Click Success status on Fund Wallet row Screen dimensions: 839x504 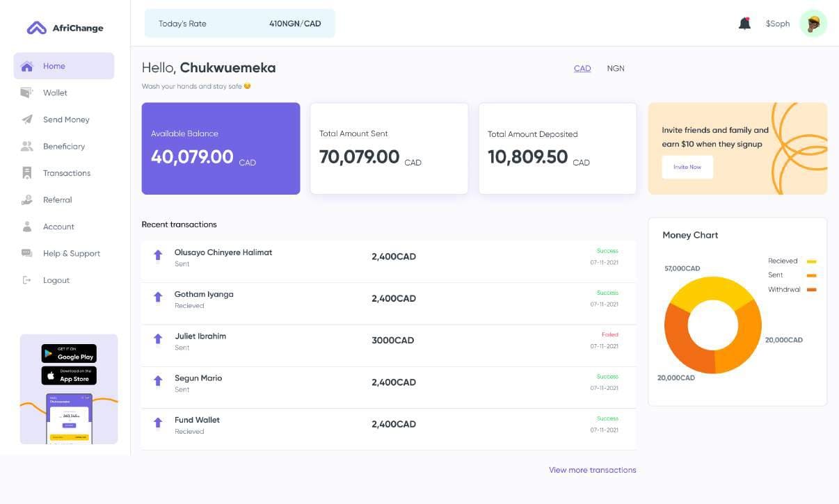tap(607, 418)
